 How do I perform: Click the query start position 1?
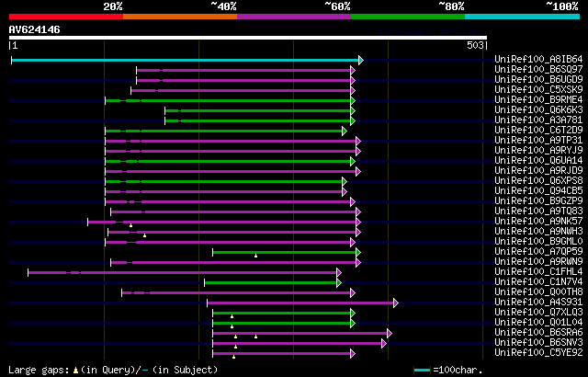click(x=15, y=45)
